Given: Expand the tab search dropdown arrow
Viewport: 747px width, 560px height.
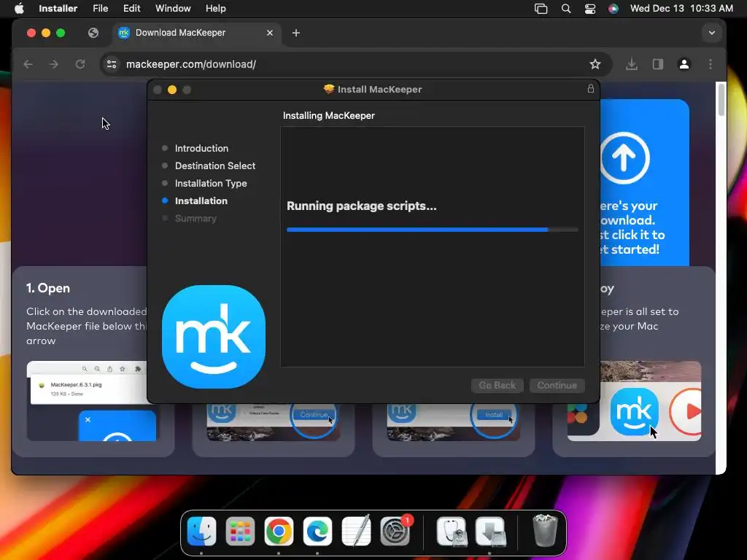Looking at the screenshot, I should [x=712, y=33].
